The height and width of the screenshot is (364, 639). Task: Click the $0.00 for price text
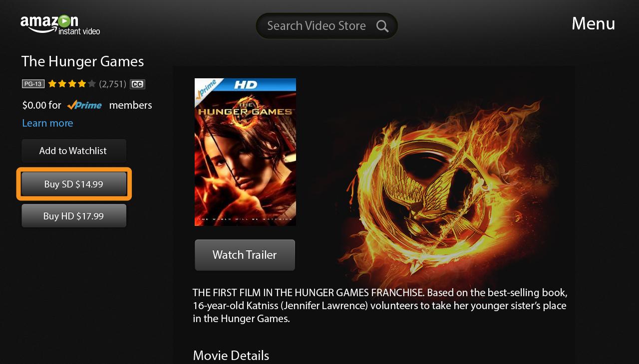click(41, 105)
